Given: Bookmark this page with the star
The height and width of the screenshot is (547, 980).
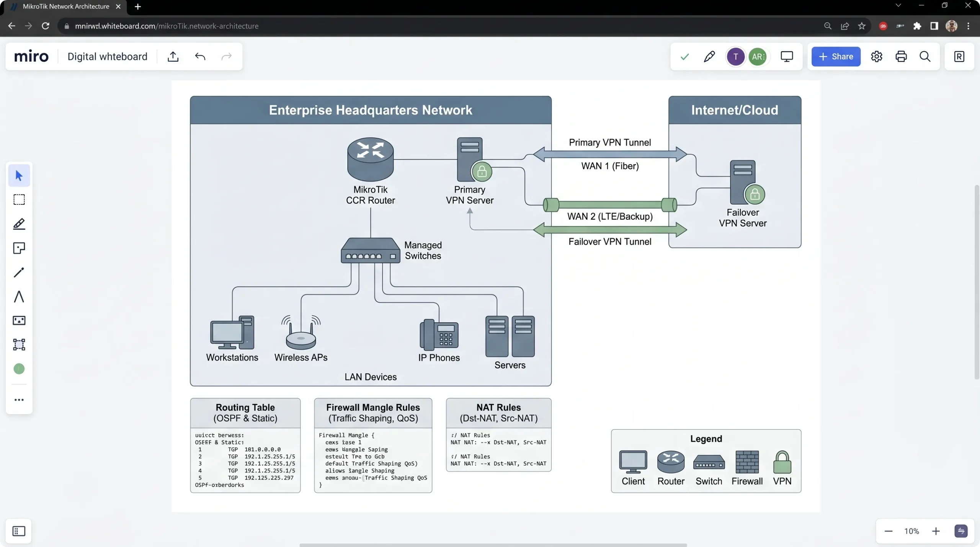Looking at the screenshot, I should point(862,26).
